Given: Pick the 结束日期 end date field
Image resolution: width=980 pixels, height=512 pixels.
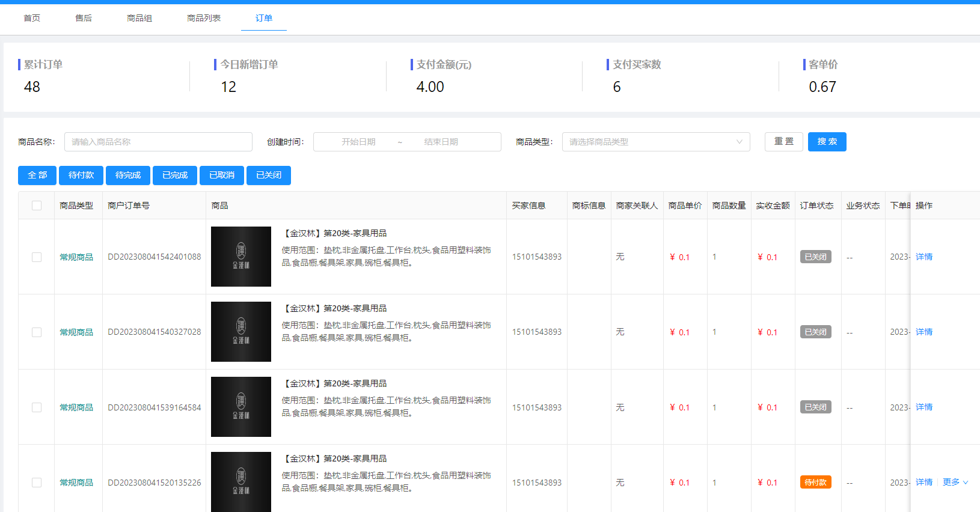Looking at the screenshot, I should (441, 142).
